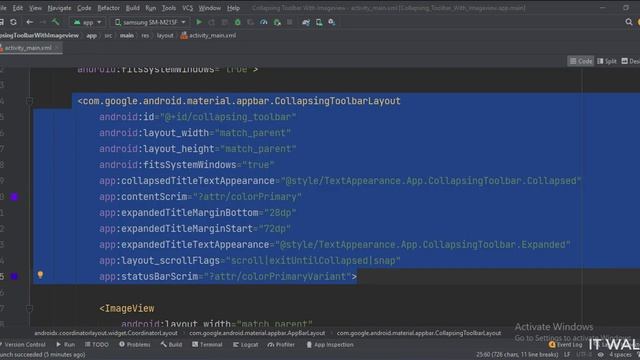Click Sync Project with Gradle Files icon
This screenshot has width=640, height=360.
click(306, 22)
